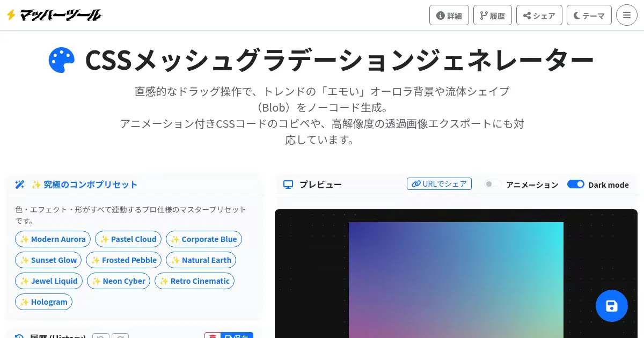Open the 詳細 info button
644x338 pixels.
tap(449, 15)
